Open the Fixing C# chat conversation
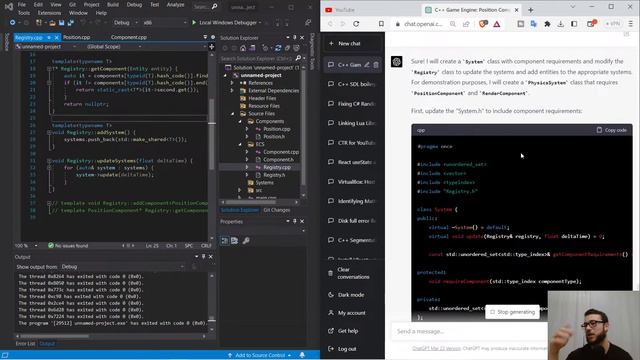This screenshot has width=640, height=360. point(353,104)
